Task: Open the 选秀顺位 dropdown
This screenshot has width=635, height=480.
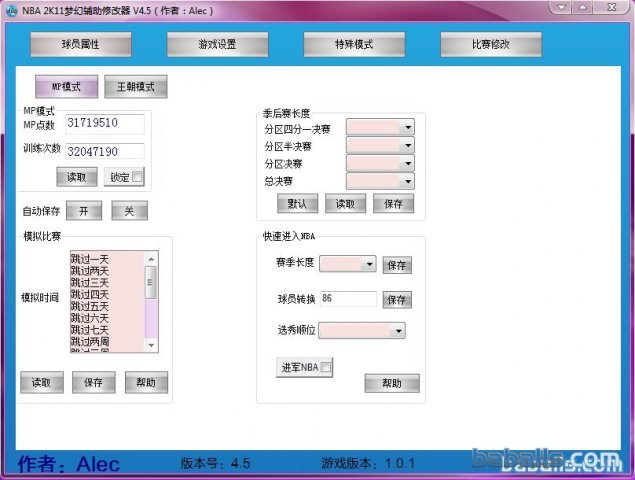Action: tap(398, 331)
